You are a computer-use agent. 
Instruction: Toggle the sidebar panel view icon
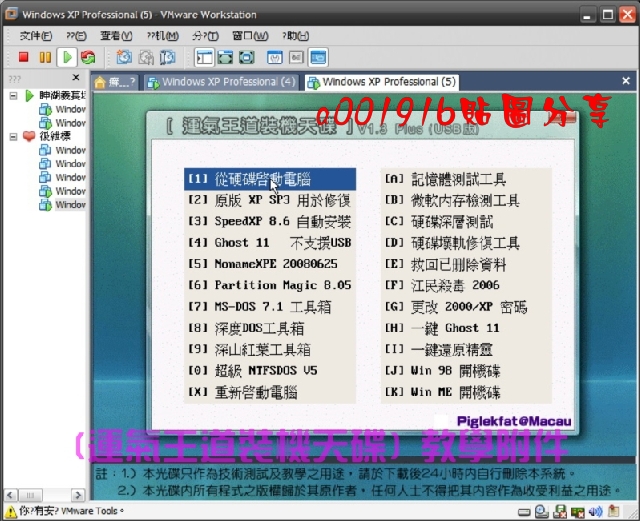203,58
